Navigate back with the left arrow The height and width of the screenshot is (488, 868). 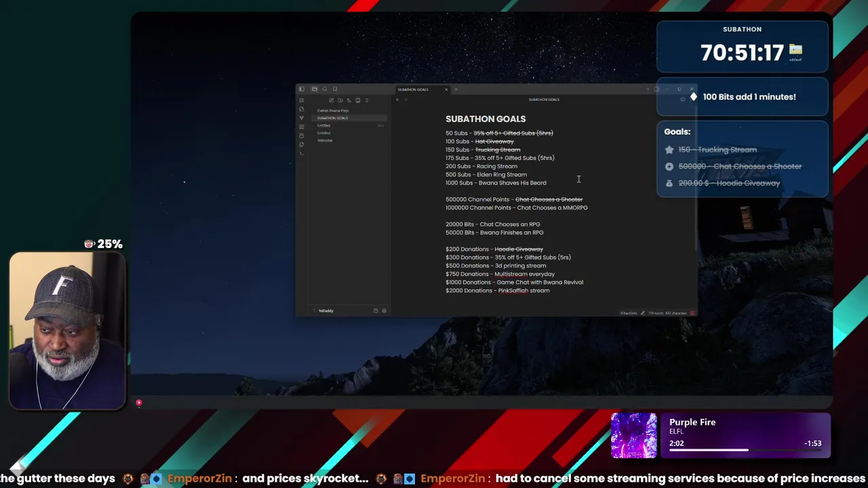pos(397,100)
